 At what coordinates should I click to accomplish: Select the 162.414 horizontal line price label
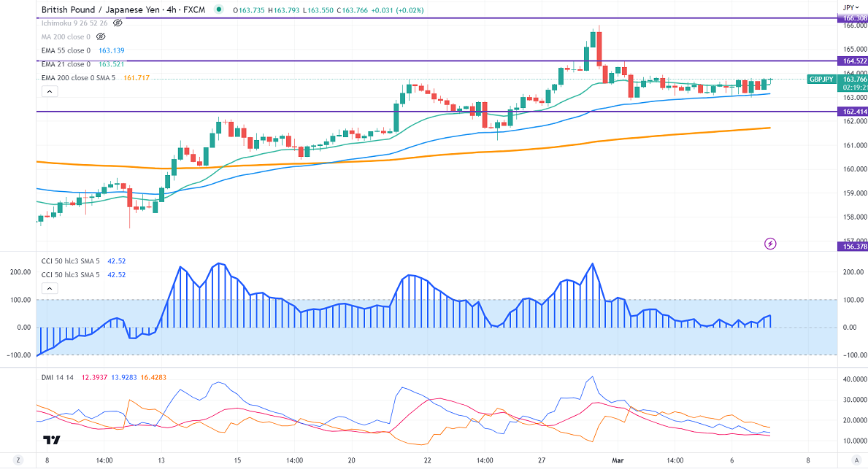851,112
